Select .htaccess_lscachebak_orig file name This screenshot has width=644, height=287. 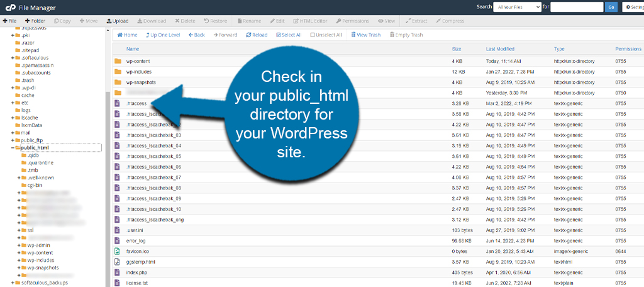155,220
